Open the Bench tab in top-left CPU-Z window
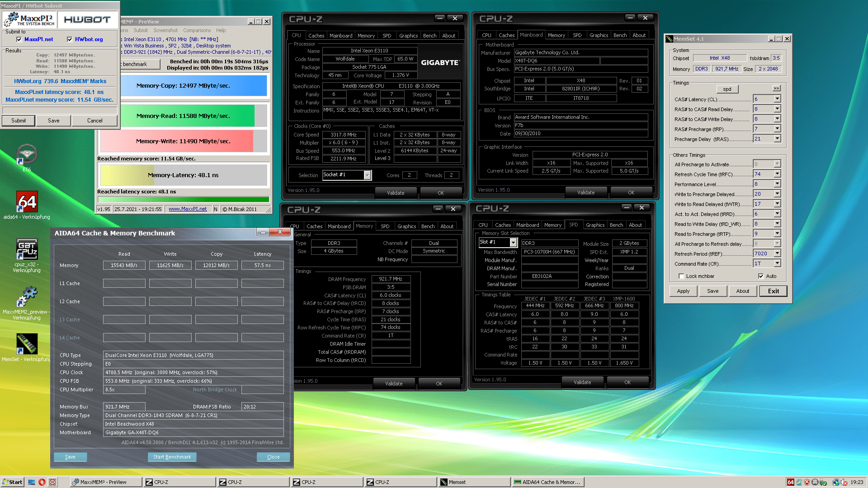 (x=429, y=36)
